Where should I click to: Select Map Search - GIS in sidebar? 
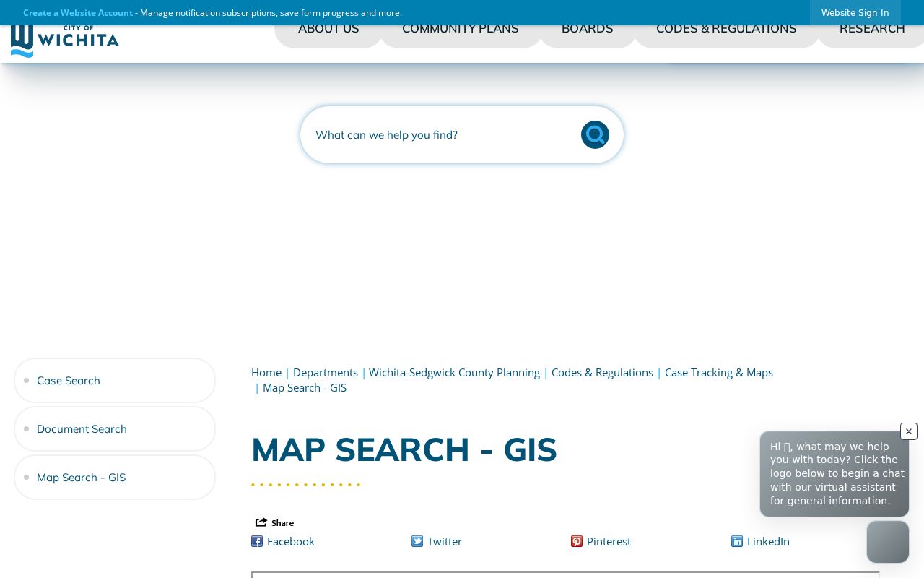pyautogui.click(x=115, y=478)
